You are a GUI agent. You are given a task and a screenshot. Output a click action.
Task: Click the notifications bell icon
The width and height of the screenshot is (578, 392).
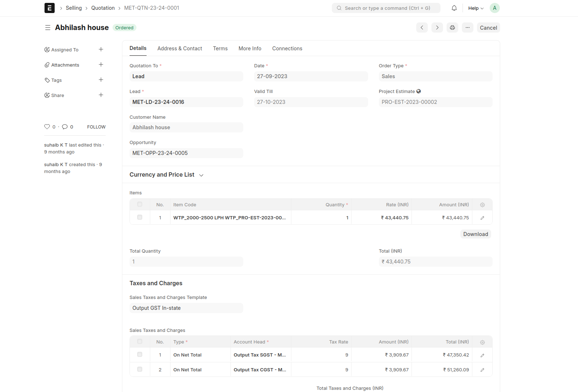[x=454, y=8]
